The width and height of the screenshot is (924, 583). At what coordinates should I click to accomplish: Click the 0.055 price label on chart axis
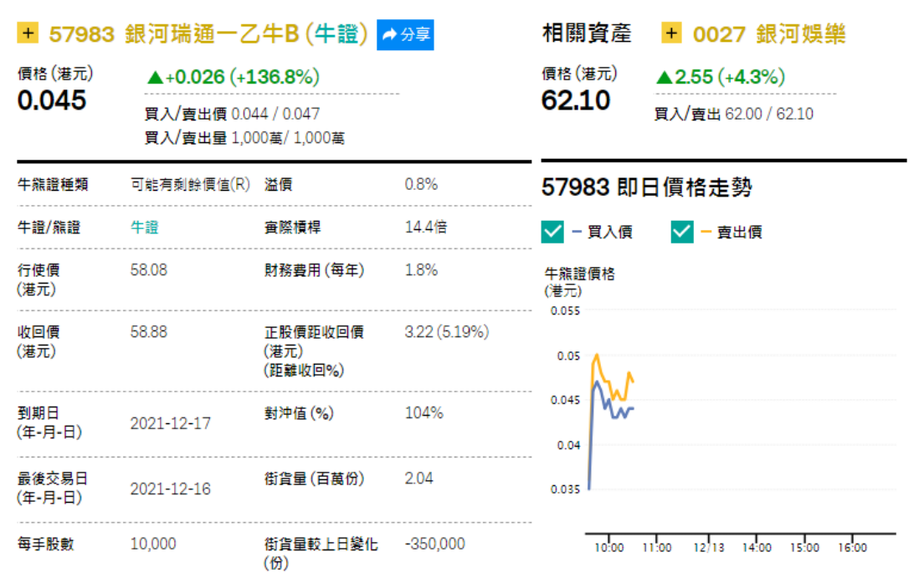point(565,311)
